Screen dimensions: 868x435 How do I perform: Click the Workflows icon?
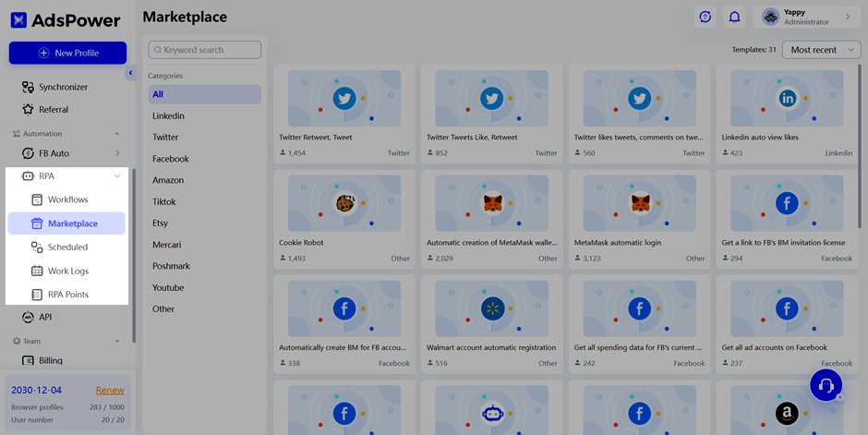[37, 199]
